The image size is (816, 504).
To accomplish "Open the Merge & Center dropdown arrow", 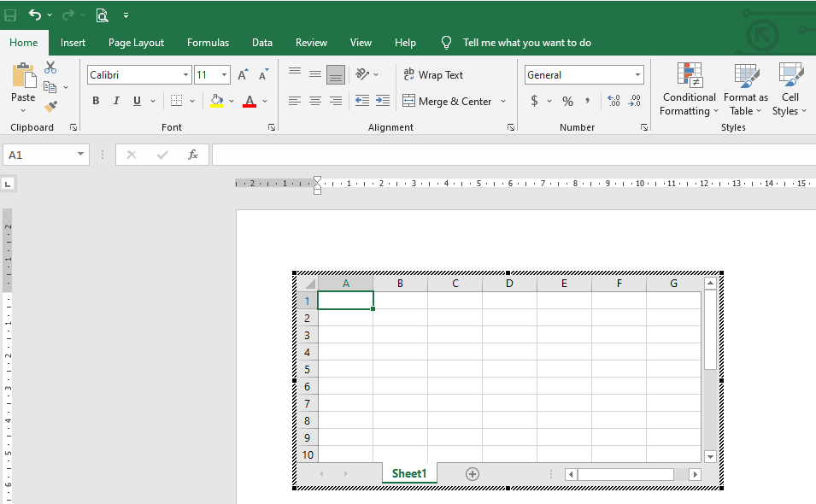I will pos(503,101).
